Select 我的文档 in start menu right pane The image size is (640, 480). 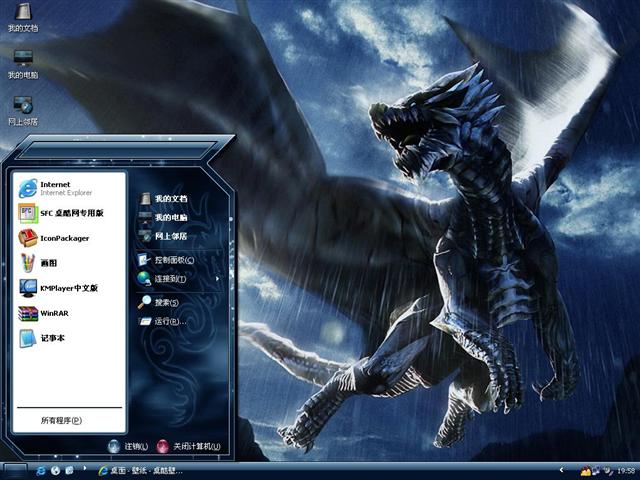(x=170, y=199)
